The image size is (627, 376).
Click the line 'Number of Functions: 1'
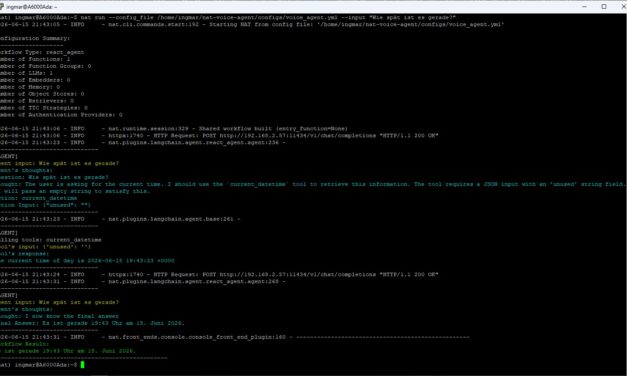pos(35,59)
